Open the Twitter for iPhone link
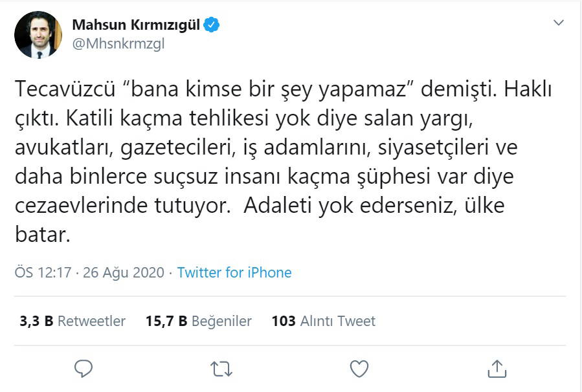The width and height of the screenshot is (582, 392). (x=234, y=272)
